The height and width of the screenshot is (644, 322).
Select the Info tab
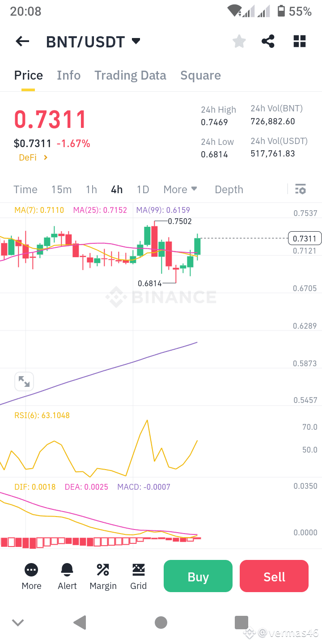click(68, 75)
